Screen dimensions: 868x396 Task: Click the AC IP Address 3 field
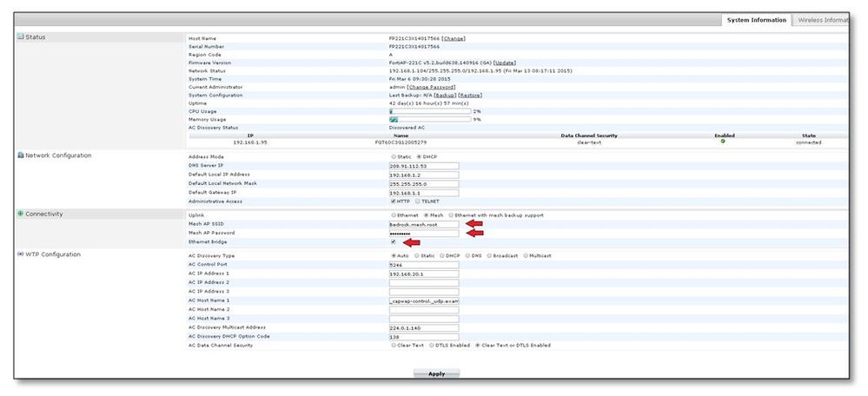[x=424, y=292]
